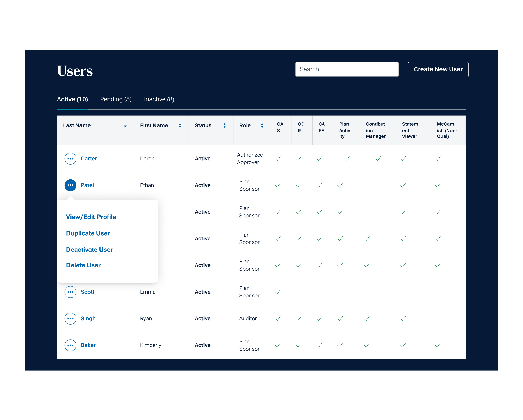Toggle Carter's Contribution Manager checkmark
Viewport: 523px width, 420px height.
[x=378, y=159]
